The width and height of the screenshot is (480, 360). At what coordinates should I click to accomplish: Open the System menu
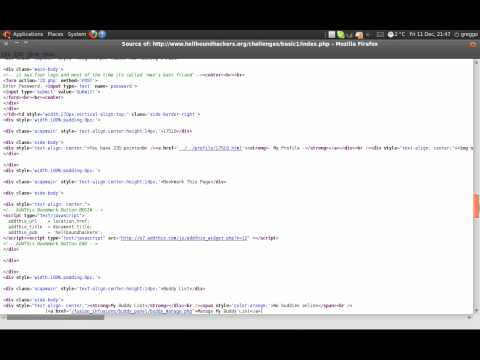point(77,34)
